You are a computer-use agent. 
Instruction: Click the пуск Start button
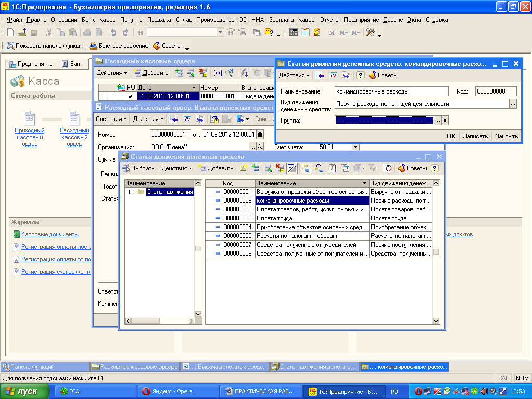click(x=24, y=392)
